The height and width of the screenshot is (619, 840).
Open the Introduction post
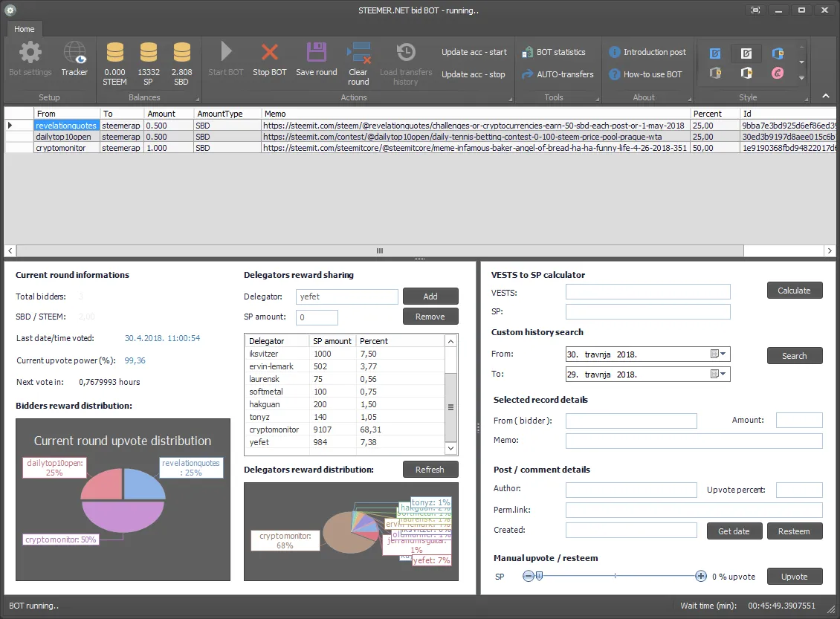647,52
